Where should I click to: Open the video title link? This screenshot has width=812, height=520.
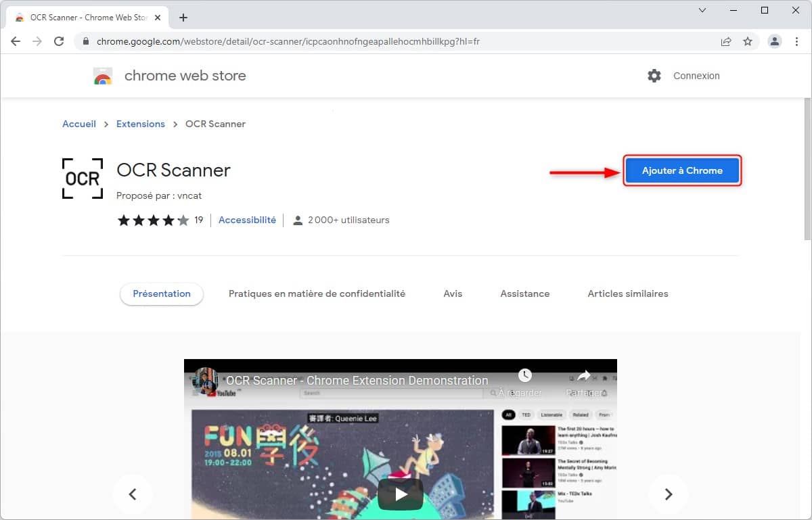click(357, 380)
